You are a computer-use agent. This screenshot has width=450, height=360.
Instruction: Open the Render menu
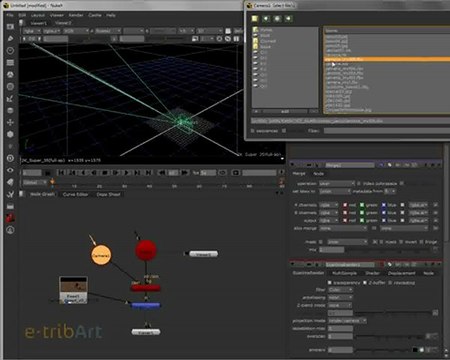tap(76, 15)
